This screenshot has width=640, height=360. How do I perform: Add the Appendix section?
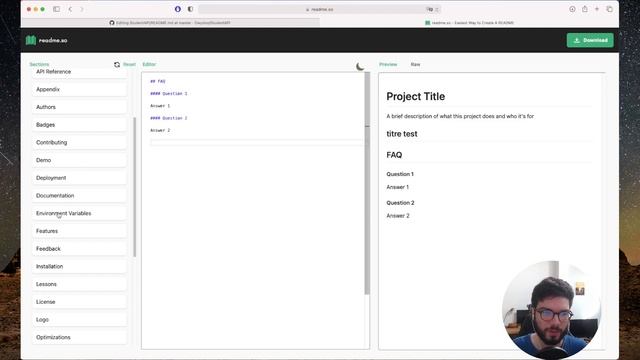point(80,89)
